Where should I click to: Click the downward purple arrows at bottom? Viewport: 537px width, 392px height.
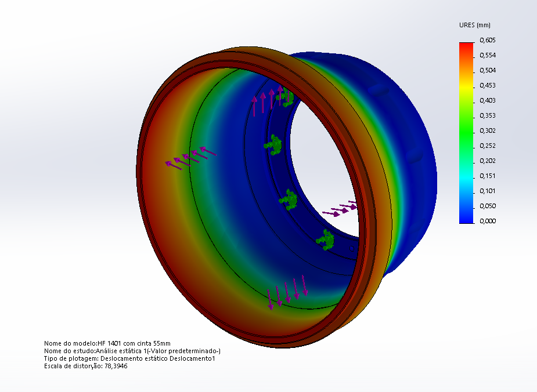pyautogui.click(x=287, y=292)
